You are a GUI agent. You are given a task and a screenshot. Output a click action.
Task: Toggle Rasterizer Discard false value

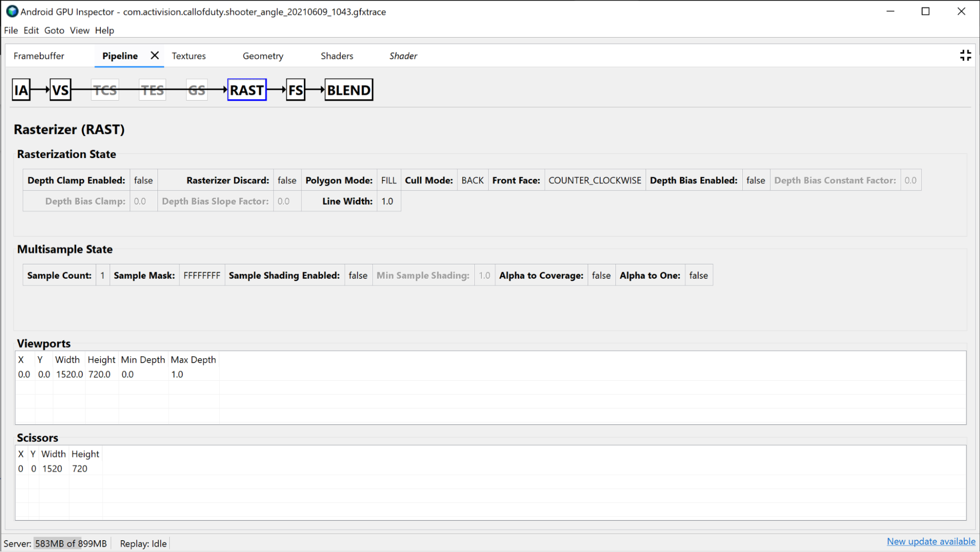(286, 180)
